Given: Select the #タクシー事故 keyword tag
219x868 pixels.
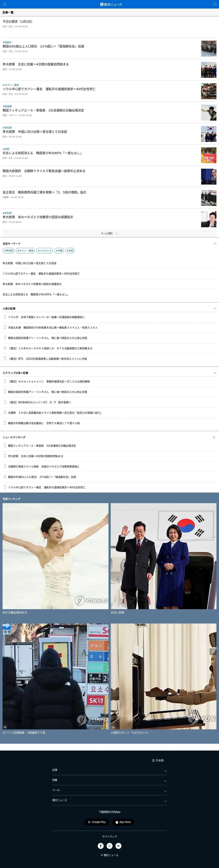Looking at the screenshot, I should (26, 251).
